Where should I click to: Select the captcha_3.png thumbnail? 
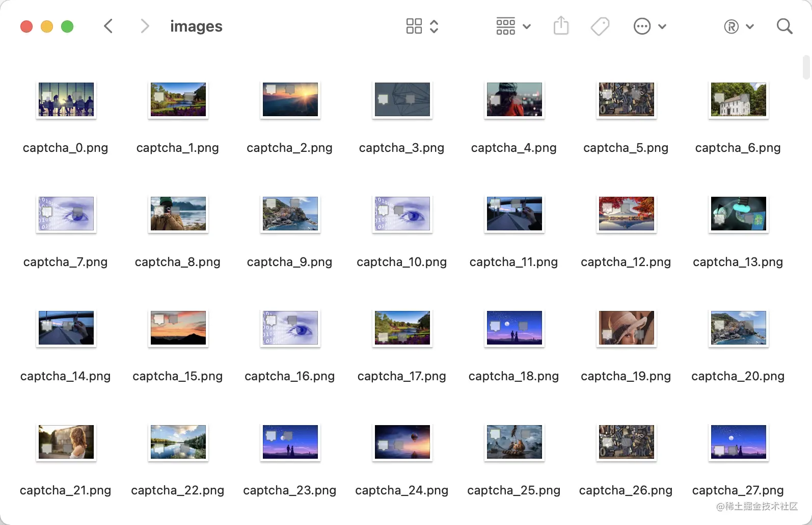[402, 99]
